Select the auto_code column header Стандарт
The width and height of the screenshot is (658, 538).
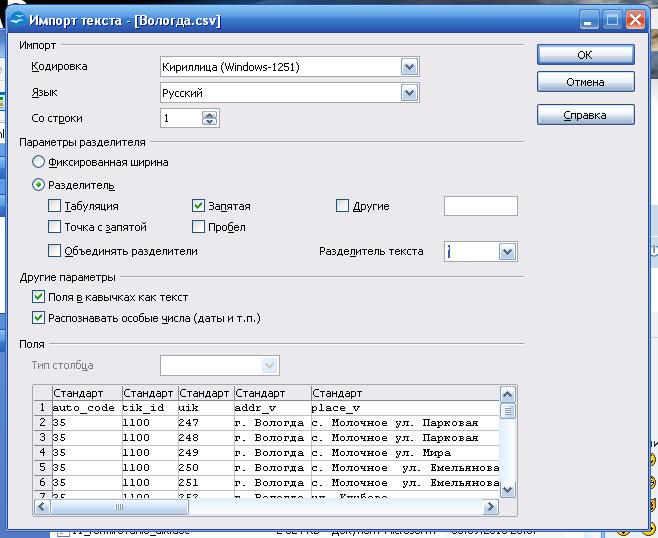click(x=87, y=393)
